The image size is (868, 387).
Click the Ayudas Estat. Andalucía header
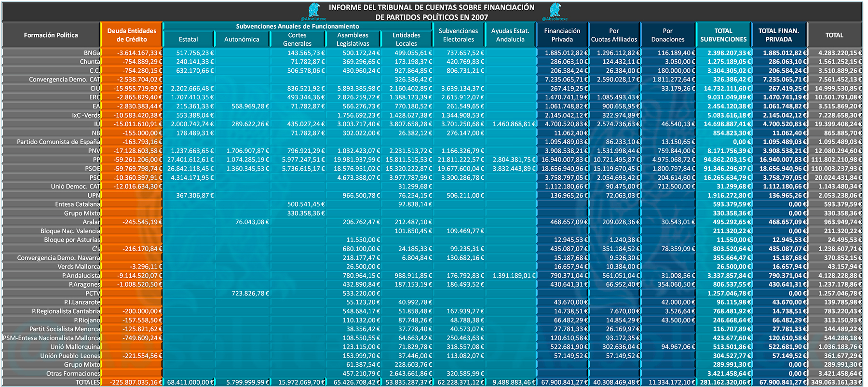510,35
